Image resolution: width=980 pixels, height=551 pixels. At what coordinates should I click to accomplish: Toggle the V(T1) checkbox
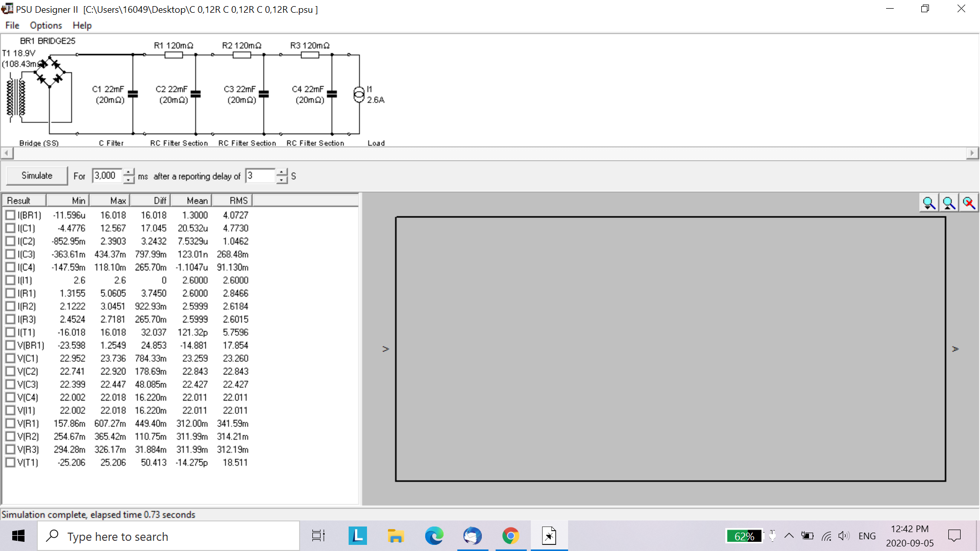tap(10, 462)
